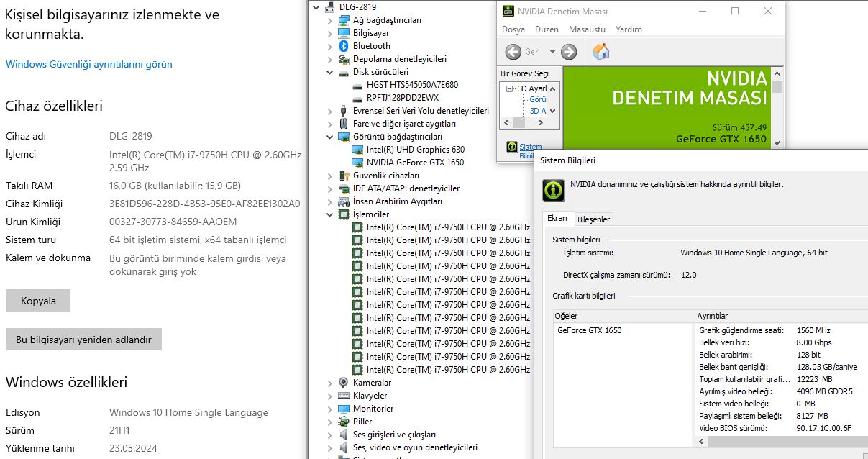Viewport: 868px width, 459px height.
Task: Click the Monitörler monitor icon
Action: coord(344,409)
